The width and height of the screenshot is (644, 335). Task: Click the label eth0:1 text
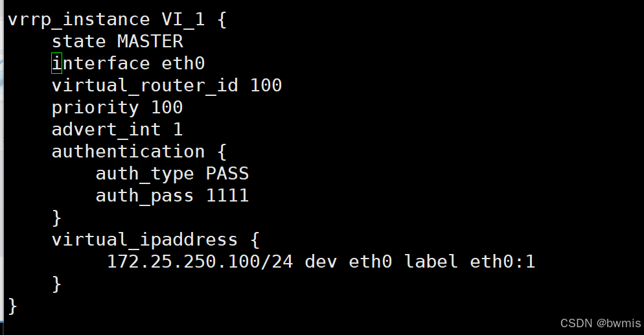point(470,262)
